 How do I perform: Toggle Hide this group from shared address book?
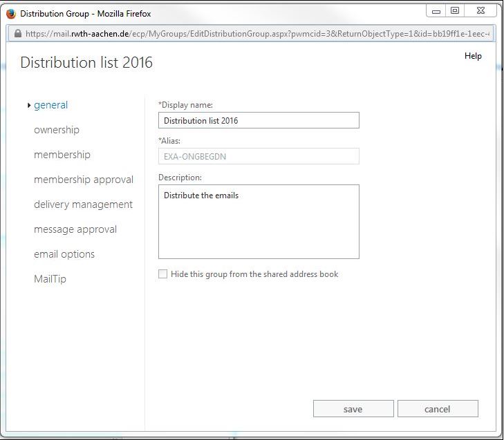163,274
